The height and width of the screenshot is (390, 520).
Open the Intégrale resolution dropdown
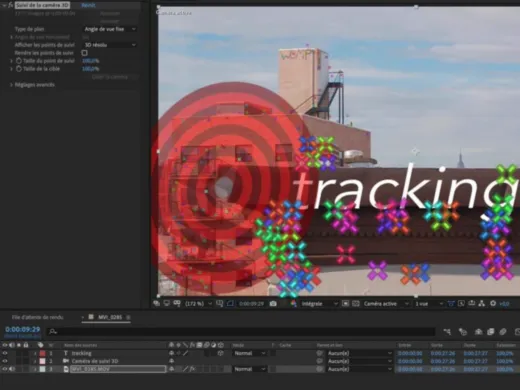pos(319,304)
